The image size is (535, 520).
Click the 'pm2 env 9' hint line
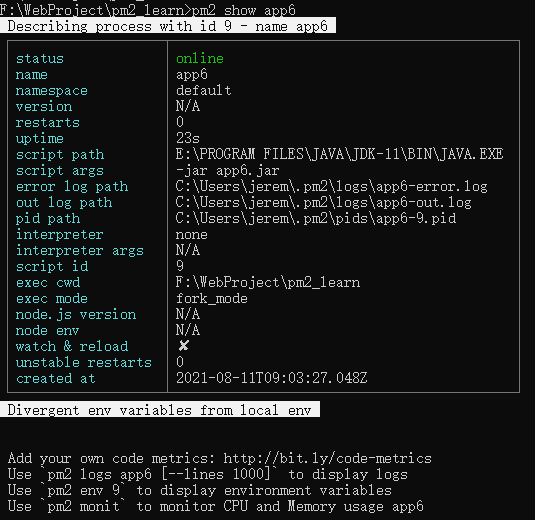[200, 490]
